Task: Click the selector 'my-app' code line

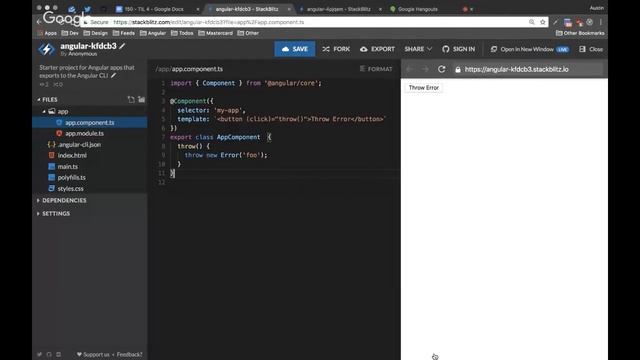Action: 211,110
